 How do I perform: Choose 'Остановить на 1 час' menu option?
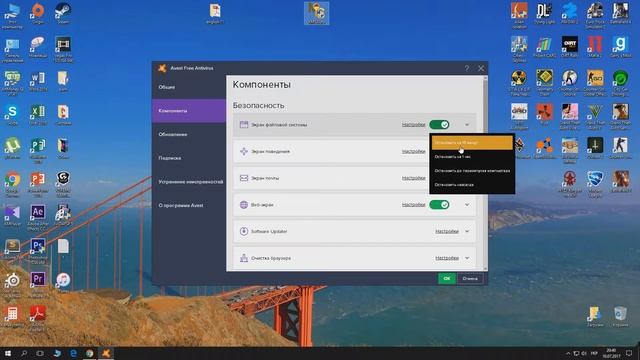coord(472,157)
